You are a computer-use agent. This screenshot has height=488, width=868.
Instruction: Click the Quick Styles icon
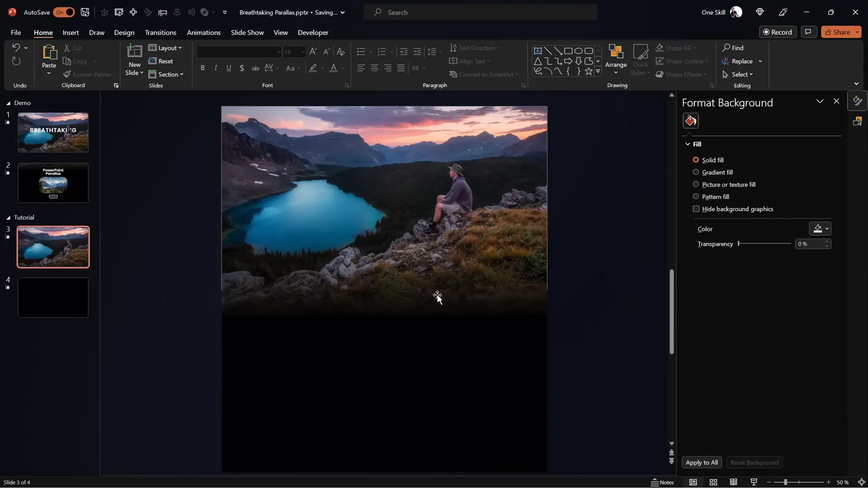[641, 60]
